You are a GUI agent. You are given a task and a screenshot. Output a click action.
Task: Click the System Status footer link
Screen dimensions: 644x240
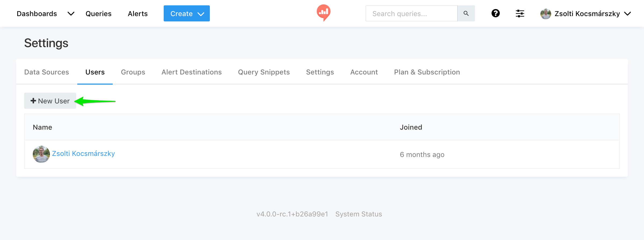click(x=358, y=214)
